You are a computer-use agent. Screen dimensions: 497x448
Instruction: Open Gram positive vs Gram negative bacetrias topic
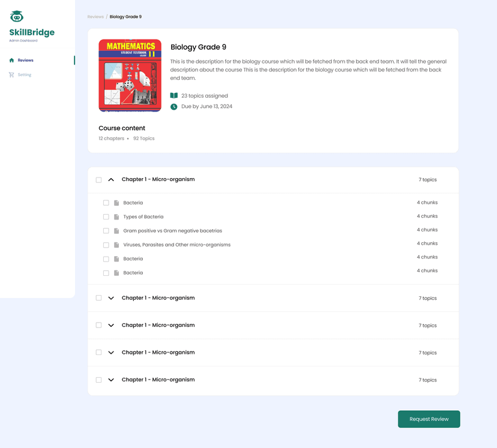tap(172, 231)
